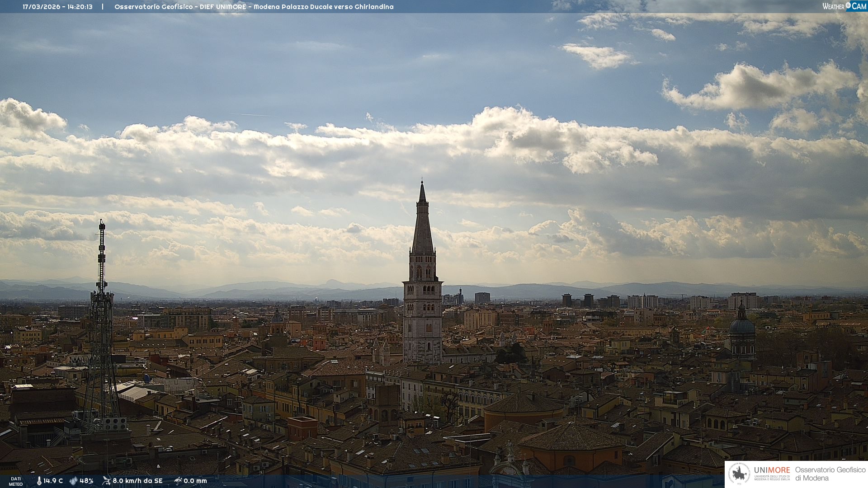Click the 8.0 km/h da SE wind reading
Image resolution: width=868 pixels, height=488 pixels.
[137, 481]
